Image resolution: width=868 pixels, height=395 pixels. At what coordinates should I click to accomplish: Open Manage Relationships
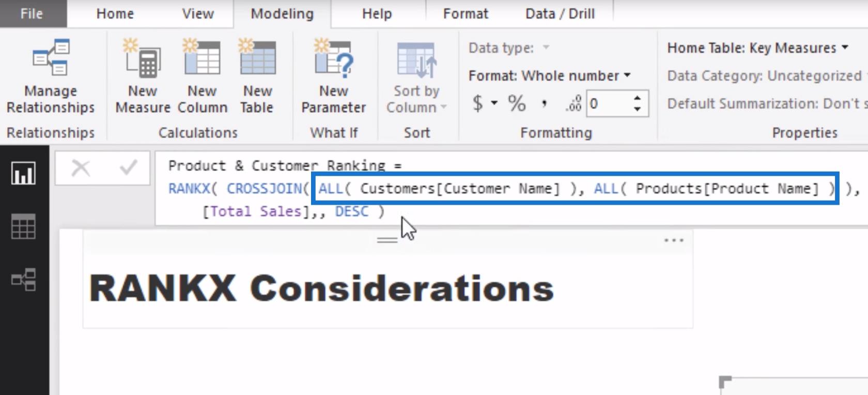point(50,77)
